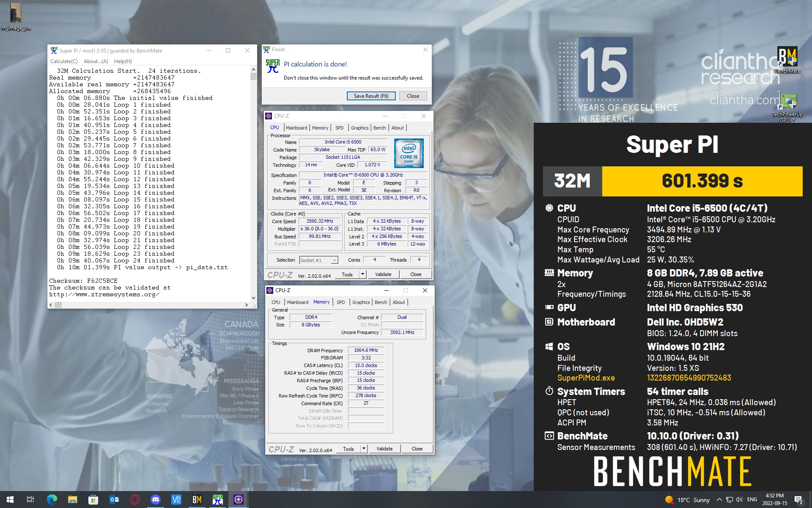Click Finish dialog Super PI icon
Screen dimensions: 812x508
[273, 66]
